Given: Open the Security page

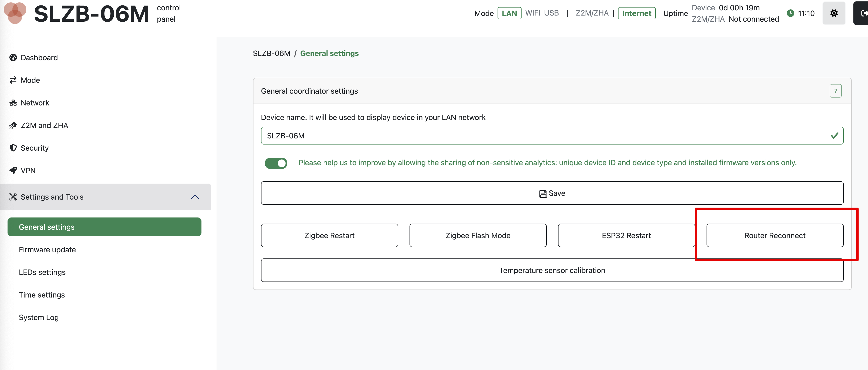Looking at the screenshot, I should coord(35,148).
